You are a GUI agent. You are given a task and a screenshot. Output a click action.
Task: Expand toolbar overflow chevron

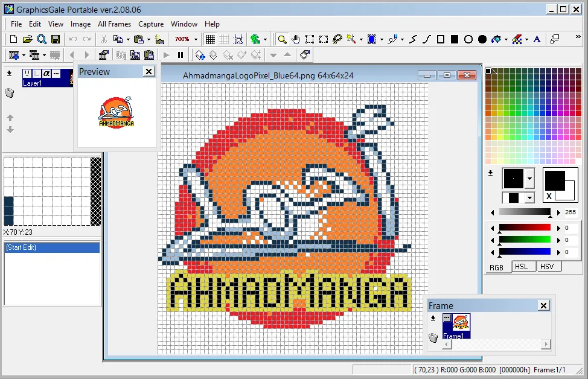tap(578, 37)
